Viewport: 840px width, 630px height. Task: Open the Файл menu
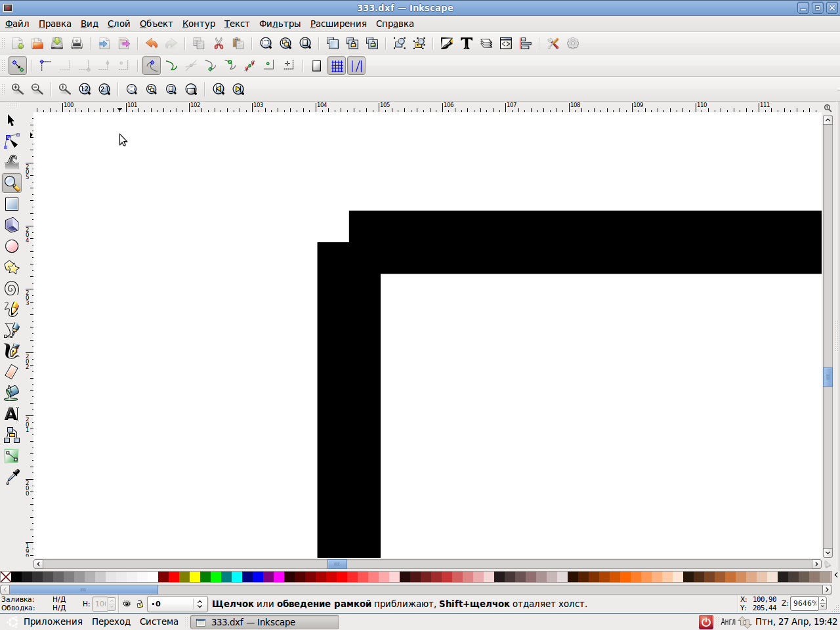point(17,24)
